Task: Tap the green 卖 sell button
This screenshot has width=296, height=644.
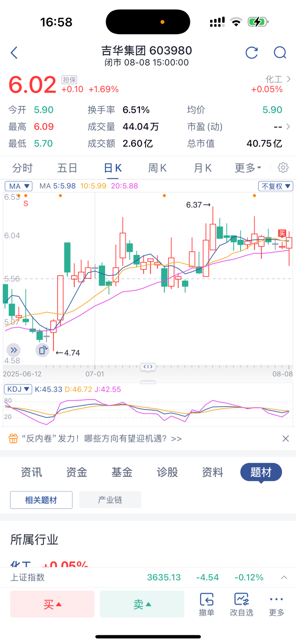Action: (x=142, y=604)
